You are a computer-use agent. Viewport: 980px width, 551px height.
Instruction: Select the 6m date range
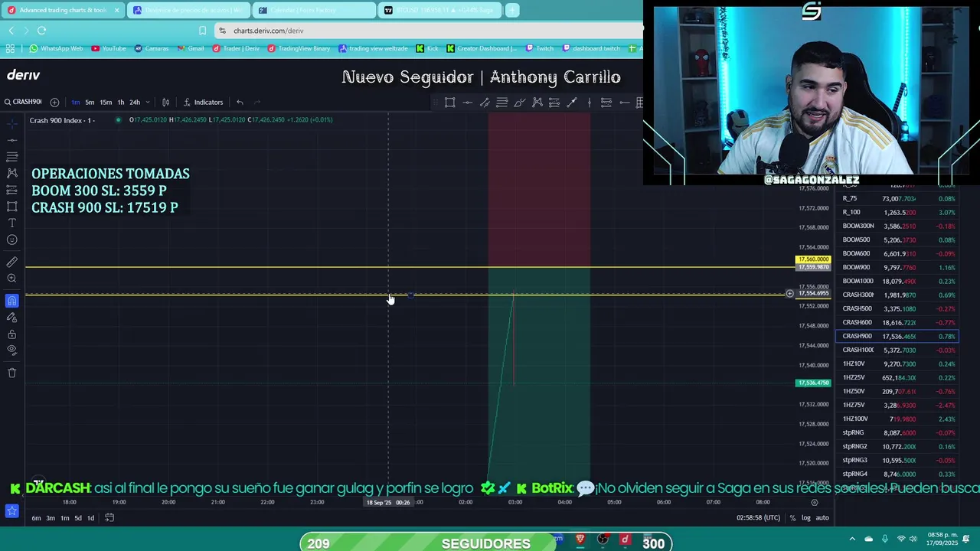click(x=36, y=518)
